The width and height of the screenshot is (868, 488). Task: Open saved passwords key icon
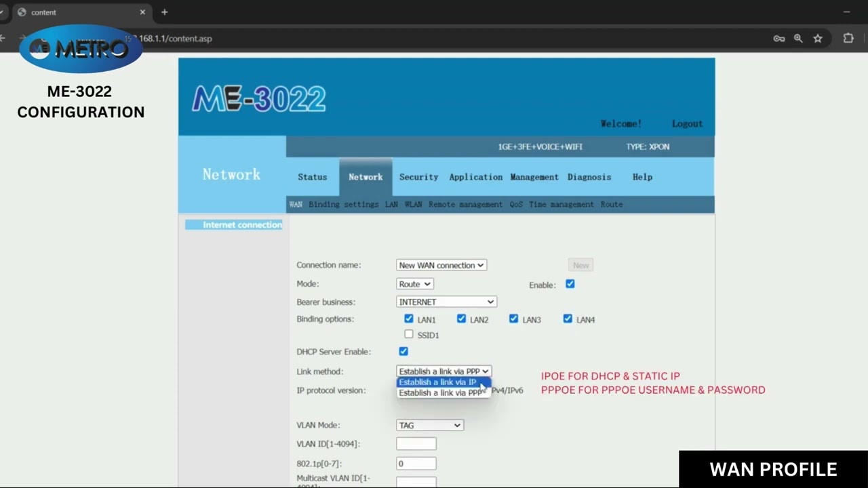(x=779, y=39)
